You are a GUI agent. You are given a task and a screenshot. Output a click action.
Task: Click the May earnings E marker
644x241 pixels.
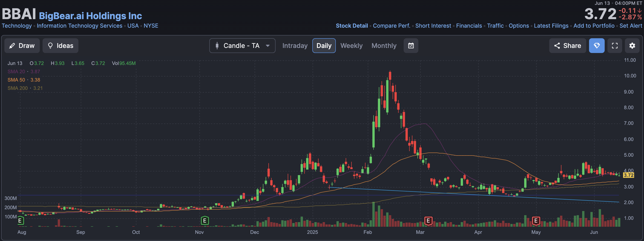536,221
